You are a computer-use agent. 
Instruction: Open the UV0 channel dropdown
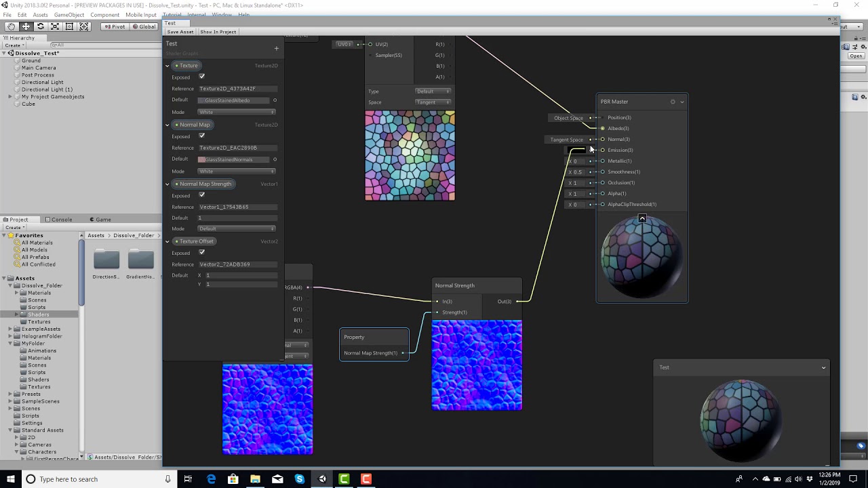pyautogui.click(x=344, y=44)
